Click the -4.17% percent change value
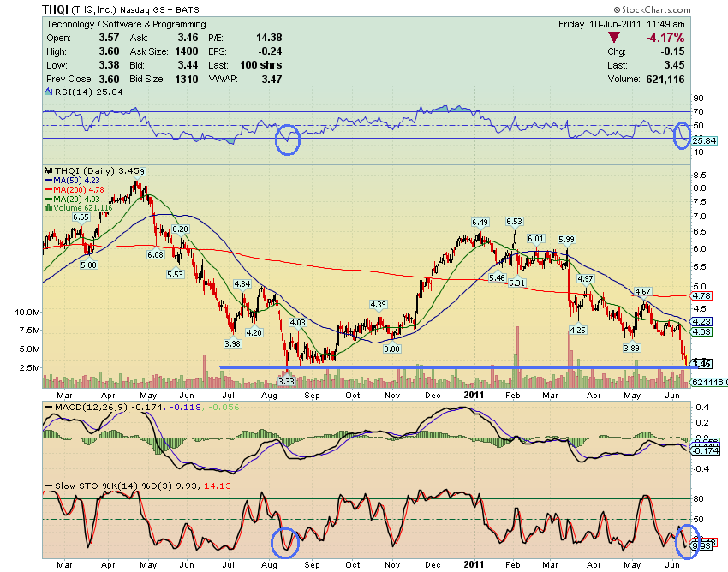The height and width of the screenshot is (572, 728). (x=665, y=38)
